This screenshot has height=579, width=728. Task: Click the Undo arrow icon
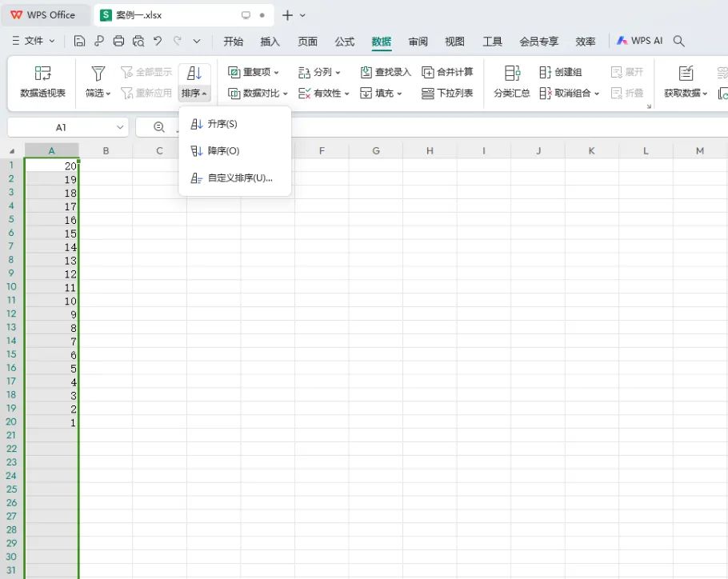[x=158, y=41]
